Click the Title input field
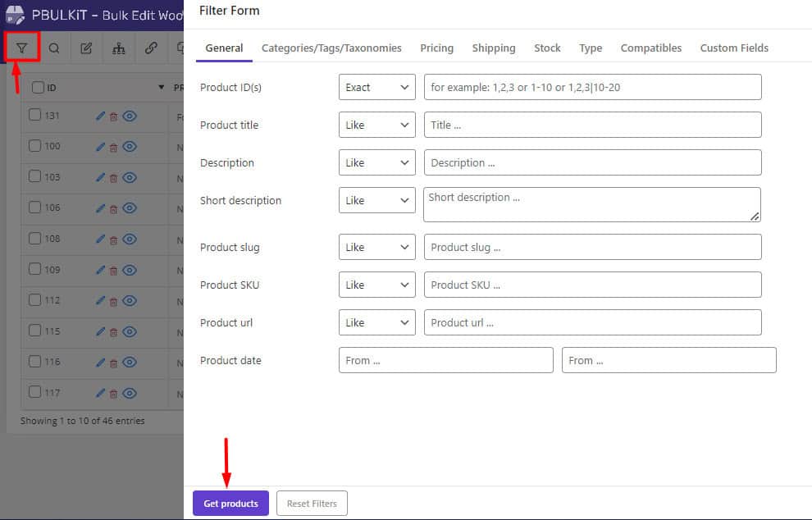812x520 pixels. coord(591,125)
